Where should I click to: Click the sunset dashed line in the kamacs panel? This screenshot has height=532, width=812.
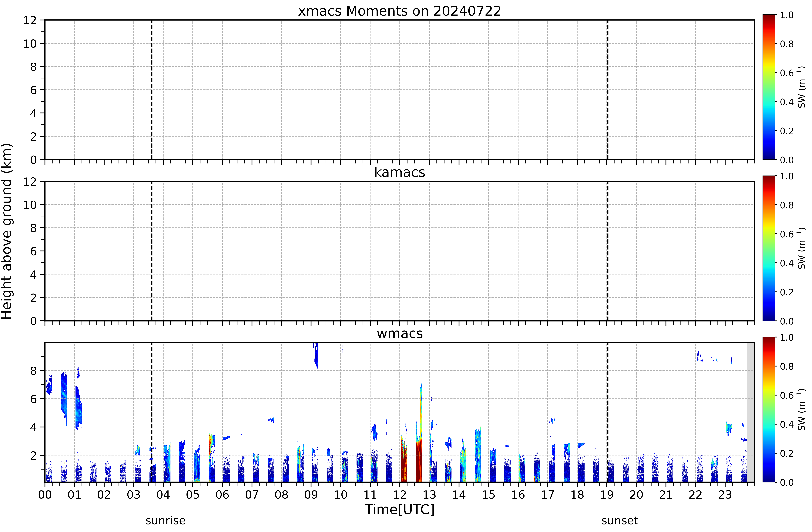608,251
